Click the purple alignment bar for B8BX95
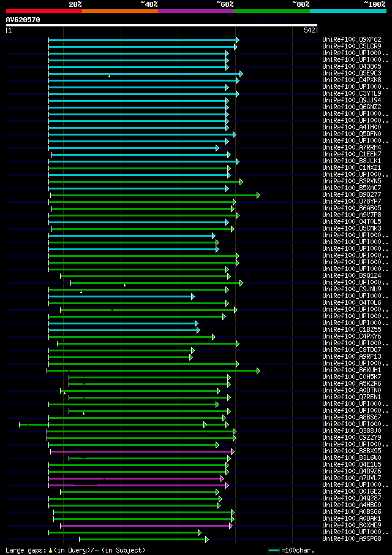Viewport: 392px width, 555px height. tap(143, 451)
